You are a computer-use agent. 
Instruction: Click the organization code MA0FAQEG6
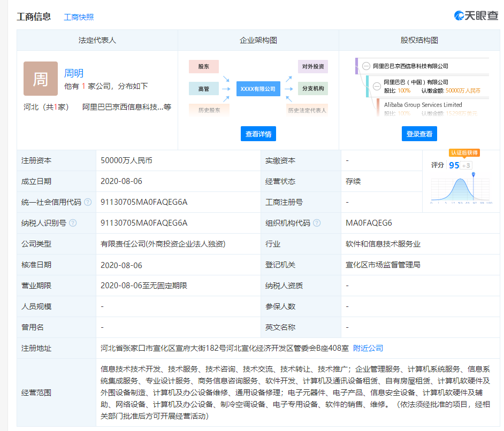click(369, 223)
